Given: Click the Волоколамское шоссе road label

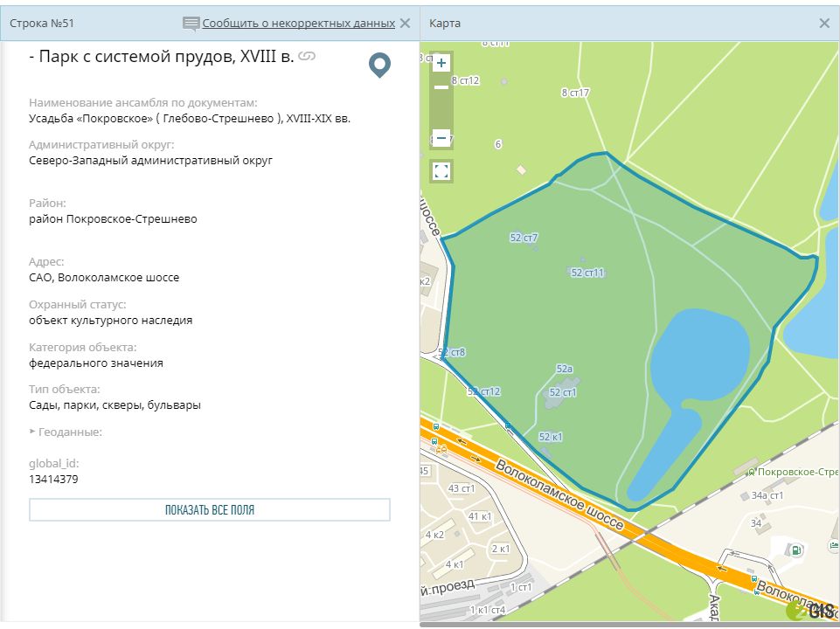Looking at the screenshot, I should pos(559,494).
